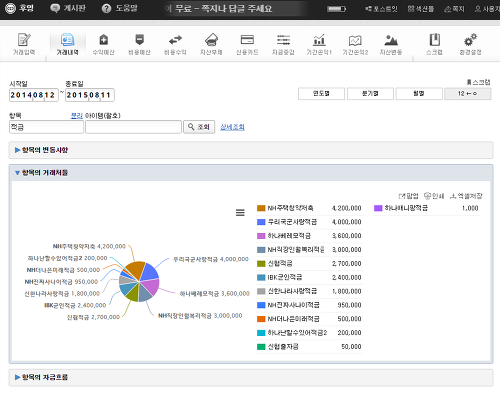Viewport: 500px width, 394px height.
Task: Open 섹션들 sections in the top bar
Action: [421, 9]
